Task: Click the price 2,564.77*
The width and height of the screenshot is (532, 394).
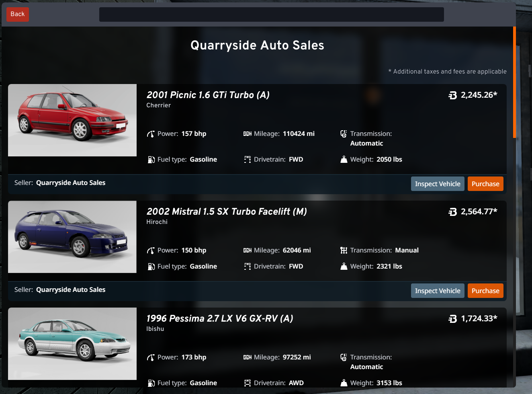Action: coord(479,211)
